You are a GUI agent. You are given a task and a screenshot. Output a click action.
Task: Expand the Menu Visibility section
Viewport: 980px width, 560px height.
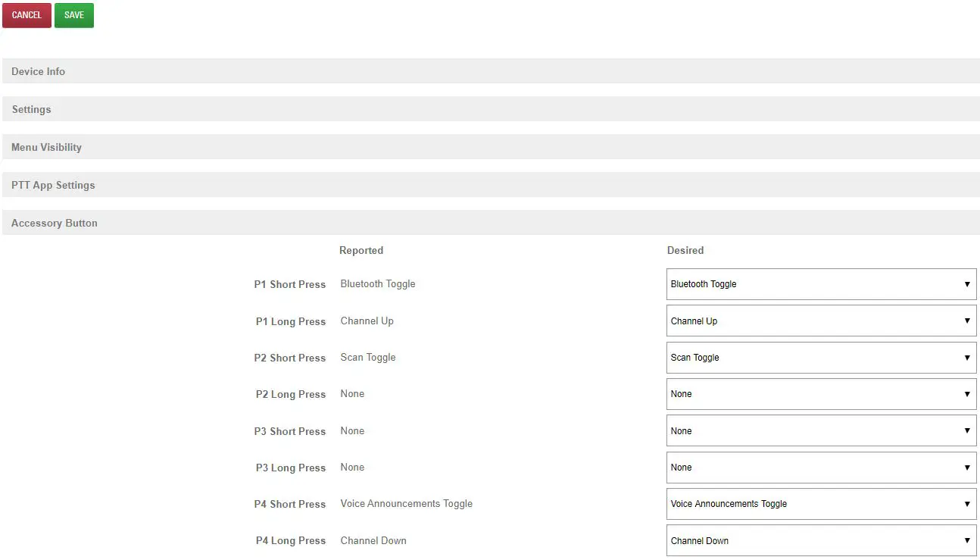pos(491,147)
